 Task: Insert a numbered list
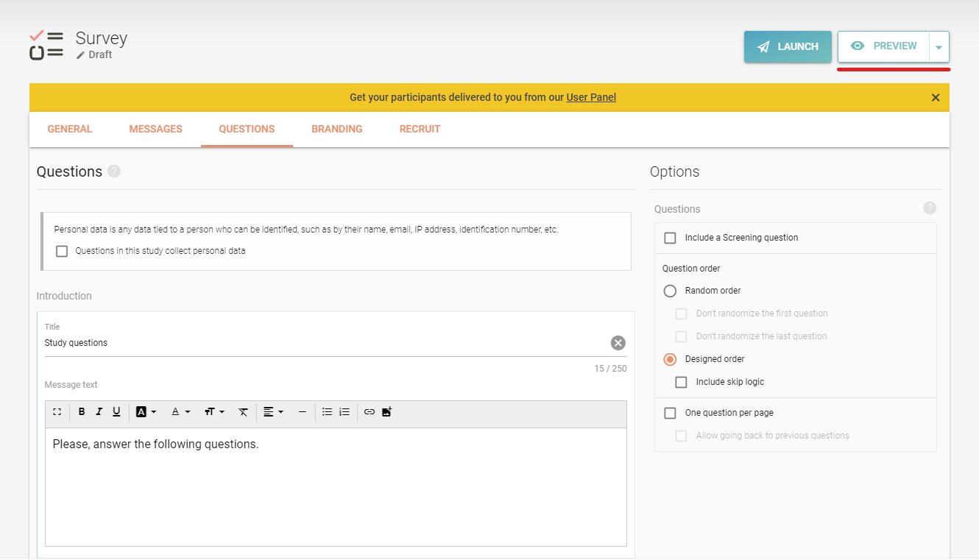pos(344,412)
